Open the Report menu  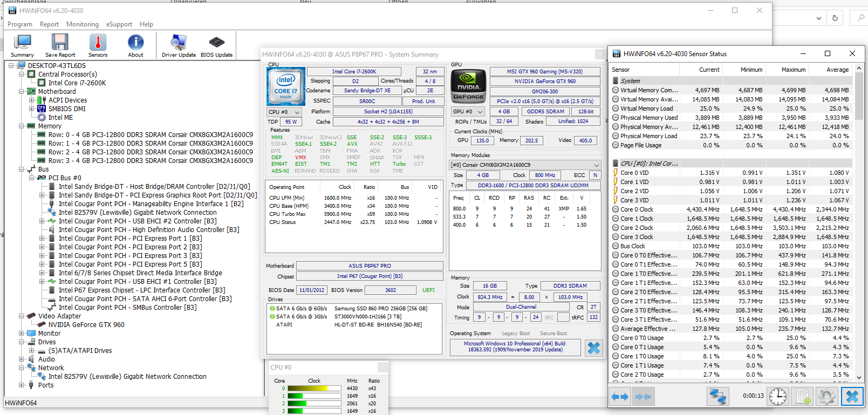[x=49, y=24]
